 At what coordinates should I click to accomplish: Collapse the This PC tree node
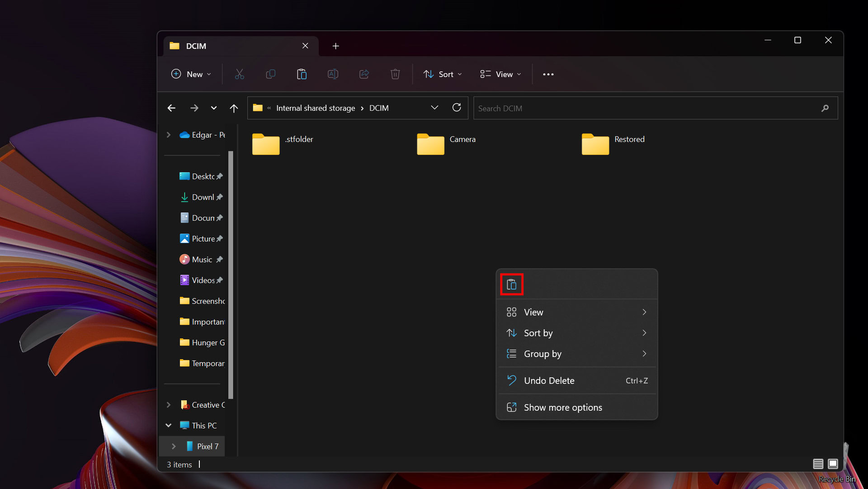point(169,425)
